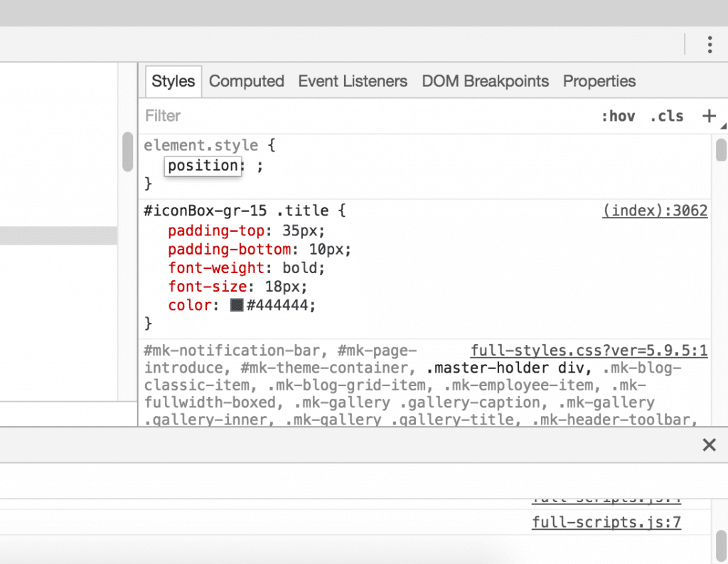Open the color swatch next to #444444
Screen dimensions: 728x564
(235, 304)
